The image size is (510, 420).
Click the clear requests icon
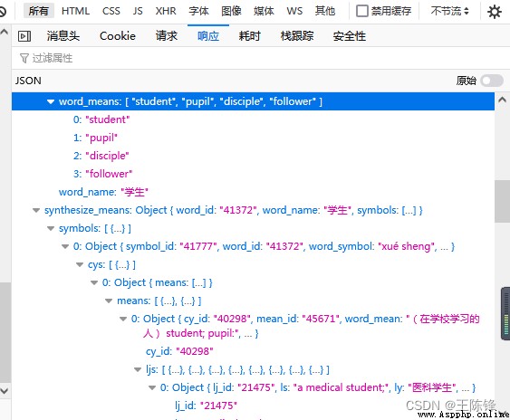click(3, 12)
